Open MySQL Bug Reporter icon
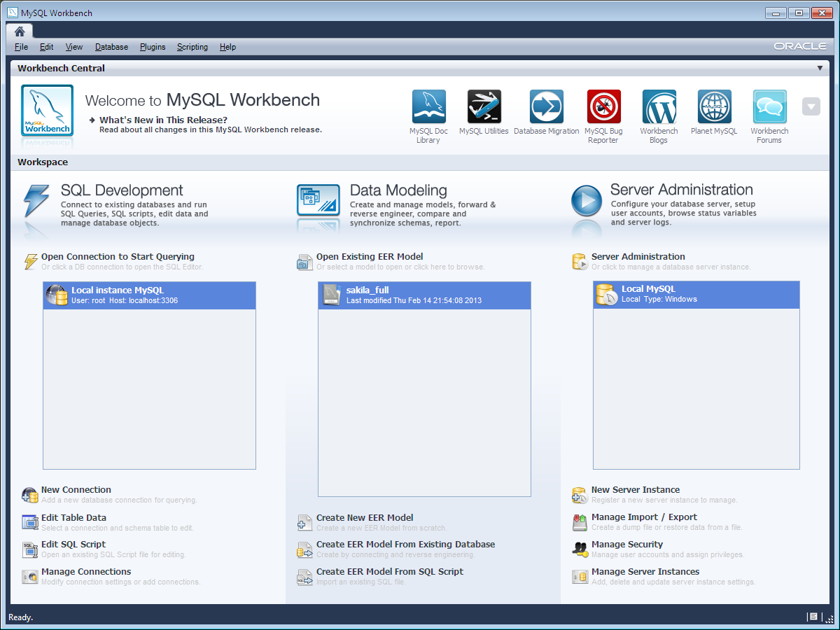 603,107
